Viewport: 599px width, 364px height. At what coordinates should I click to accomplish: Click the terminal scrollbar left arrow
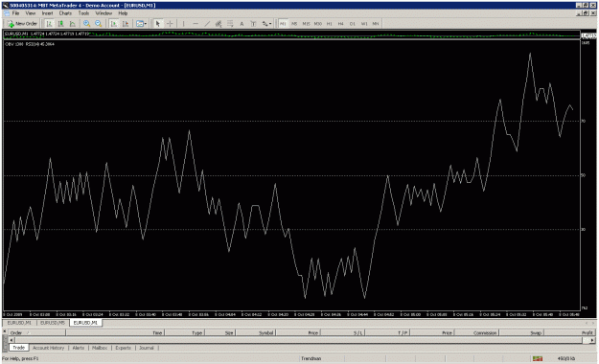pos(12,340)
